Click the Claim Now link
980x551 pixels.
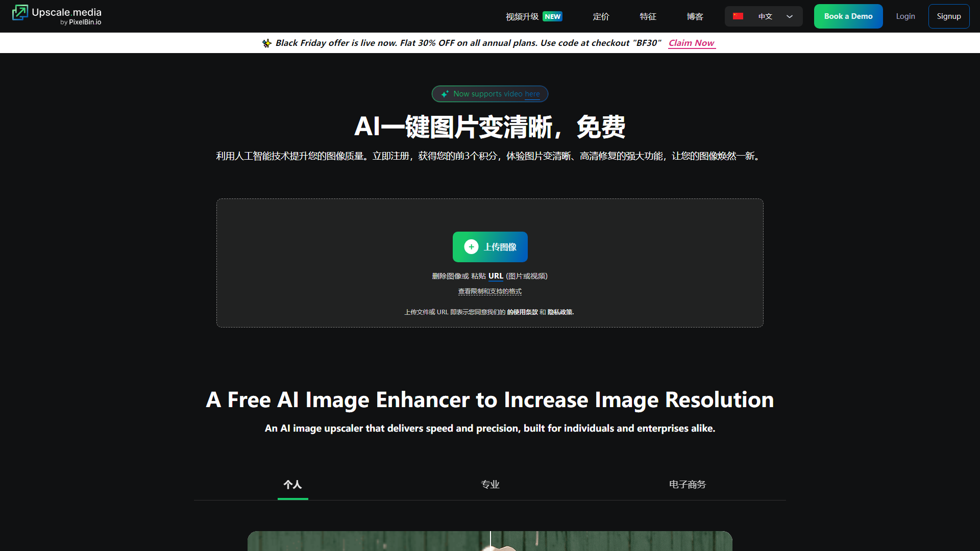691,43
